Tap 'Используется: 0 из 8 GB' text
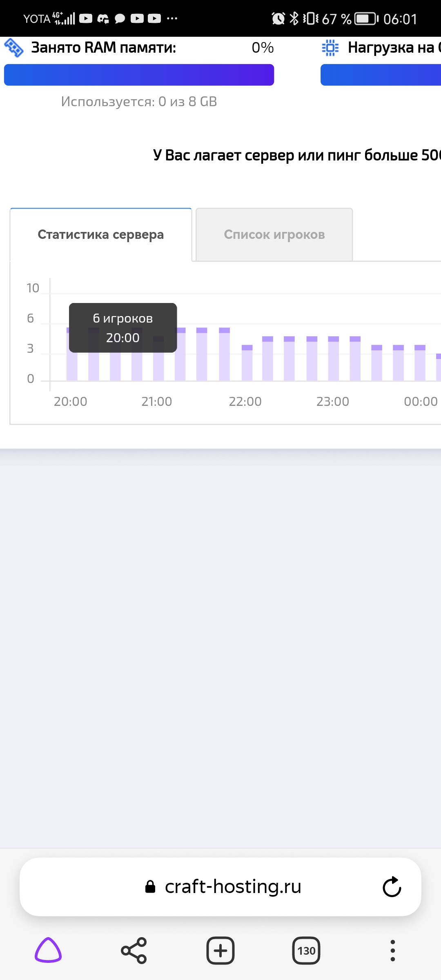 (139, 101)
